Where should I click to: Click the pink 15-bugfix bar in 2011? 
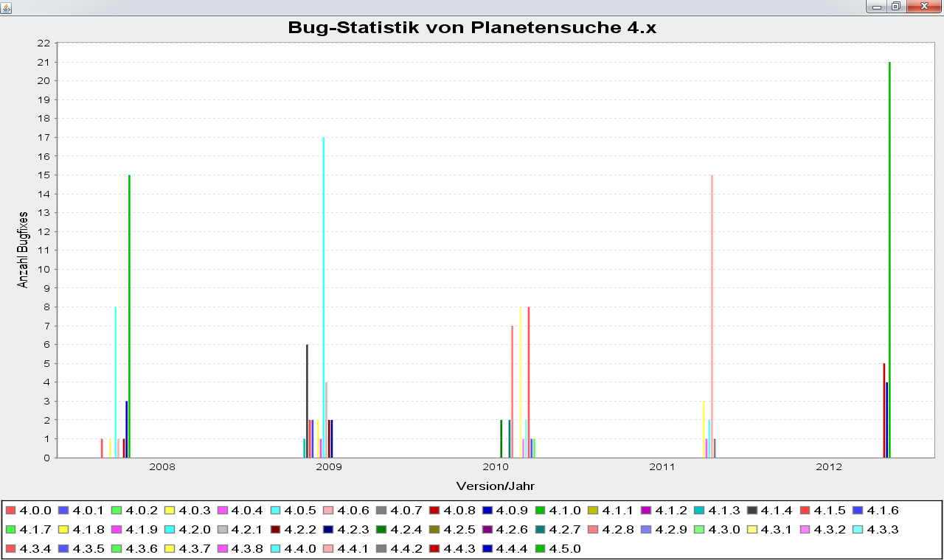(712, 316)
